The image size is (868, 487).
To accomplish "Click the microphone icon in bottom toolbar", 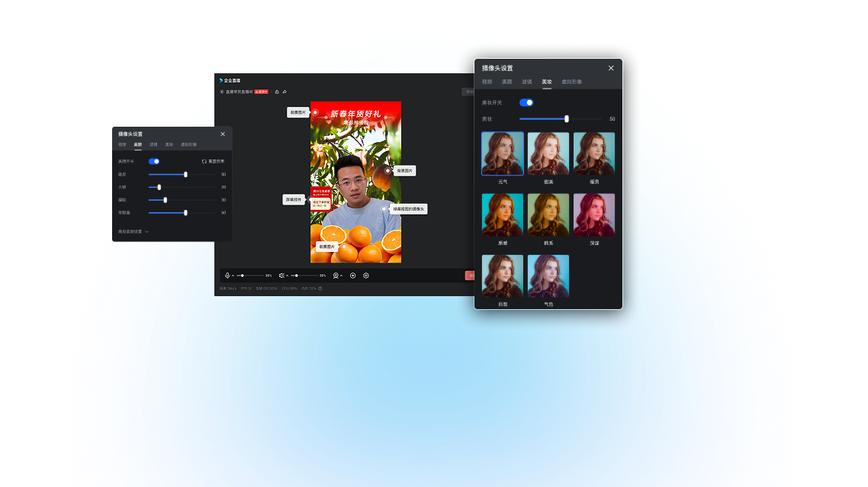I will point(227,275).
